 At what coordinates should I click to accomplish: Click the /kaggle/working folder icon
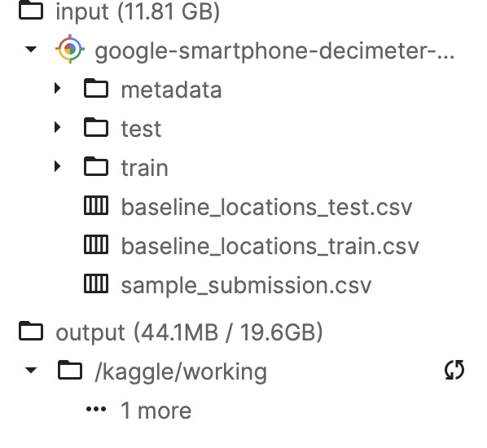tap(70, 370)
